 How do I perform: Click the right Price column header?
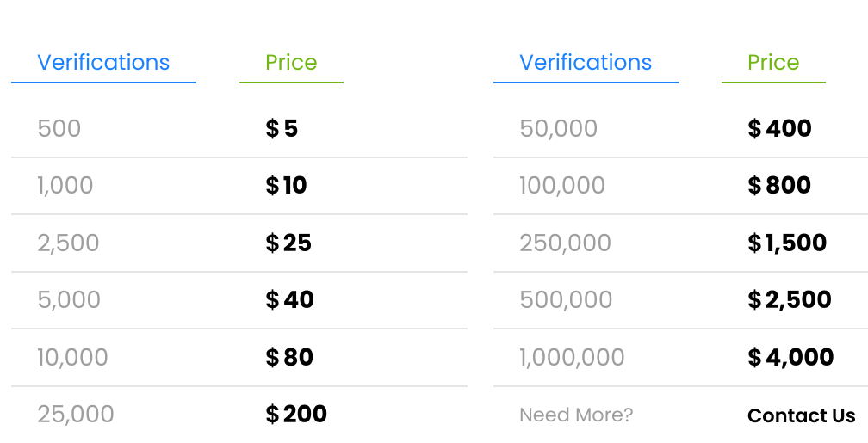tap(773, 63)
